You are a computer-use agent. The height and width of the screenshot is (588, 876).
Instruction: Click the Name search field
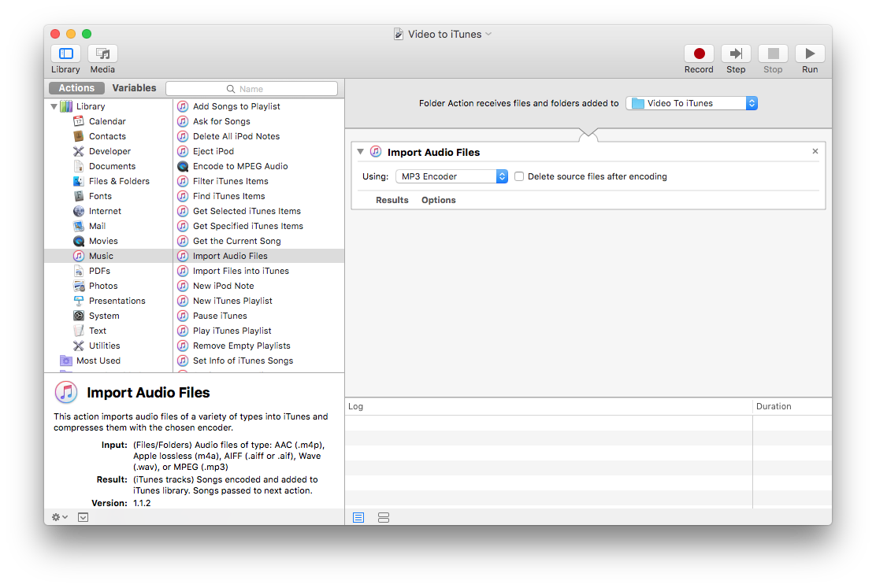[251, 89]
